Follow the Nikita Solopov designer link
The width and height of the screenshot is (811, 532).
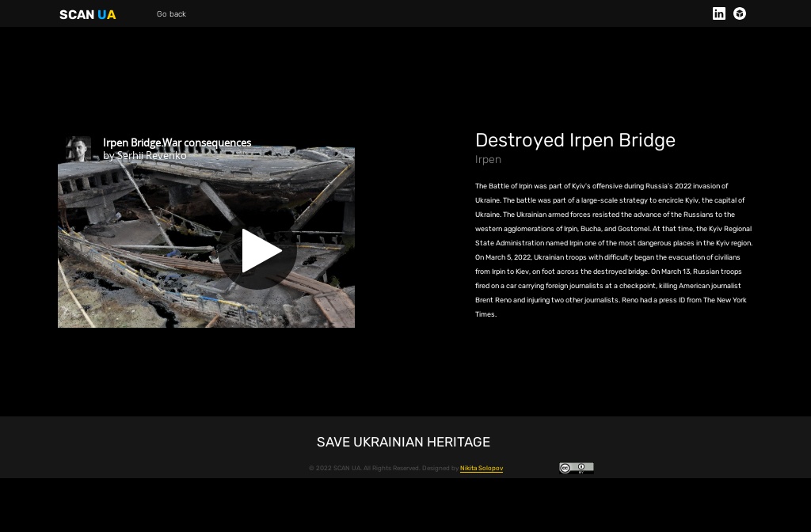click(482, 468)
